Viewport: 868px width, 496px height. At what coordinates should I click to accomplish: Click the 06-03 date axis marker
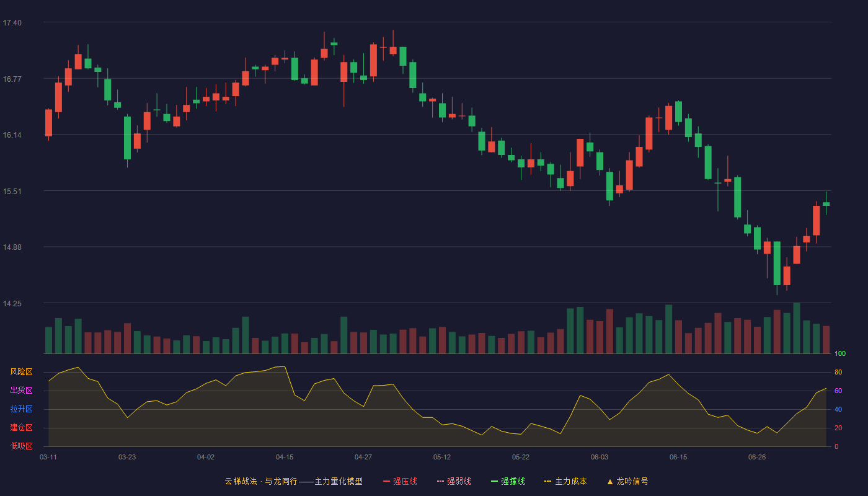tap(600, 457)
